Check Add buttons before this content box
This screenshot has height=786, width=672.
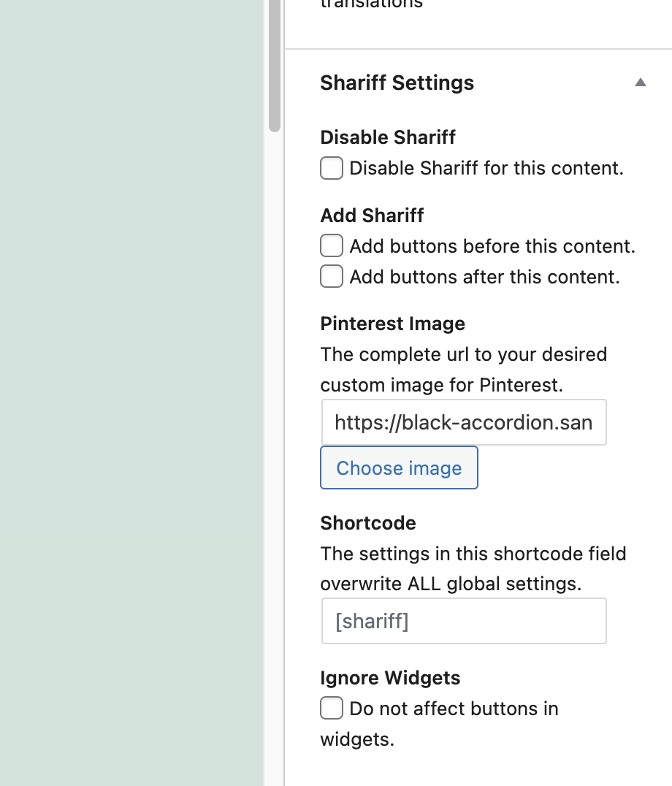click(x=332, y=246)
